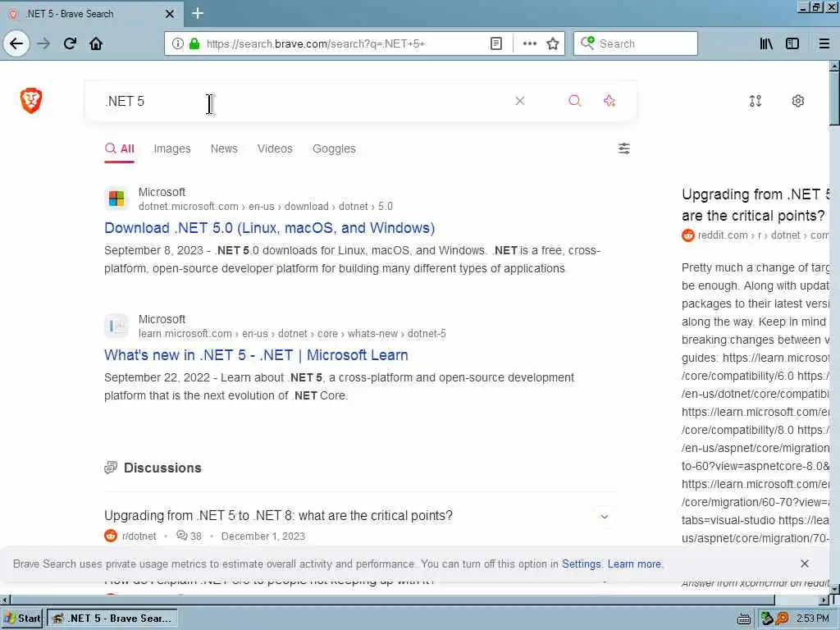
Task: Select .NET 5 - Brave Search taskbar button
Action: point(112,619)
